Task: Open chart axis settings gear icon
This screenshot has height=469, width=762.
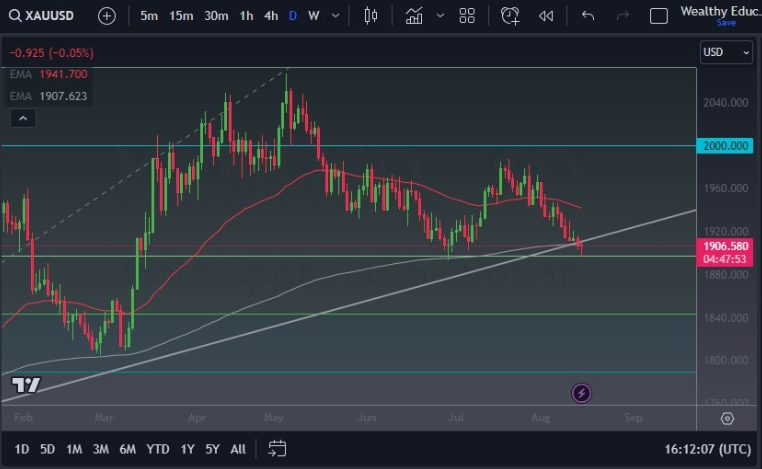Action: (x=727, y=418)
